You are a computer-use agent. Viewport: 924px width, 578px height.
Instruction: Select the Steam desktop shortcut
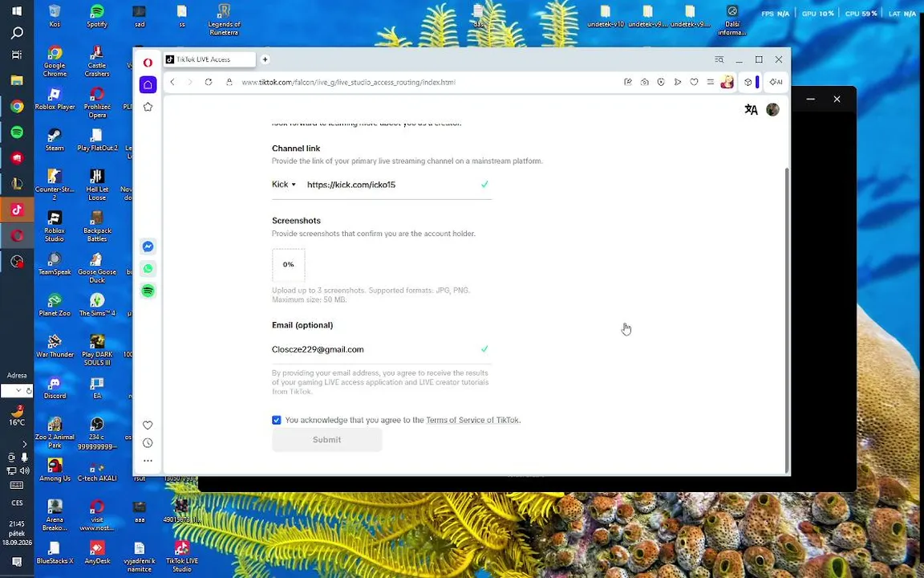click(55, 140)
